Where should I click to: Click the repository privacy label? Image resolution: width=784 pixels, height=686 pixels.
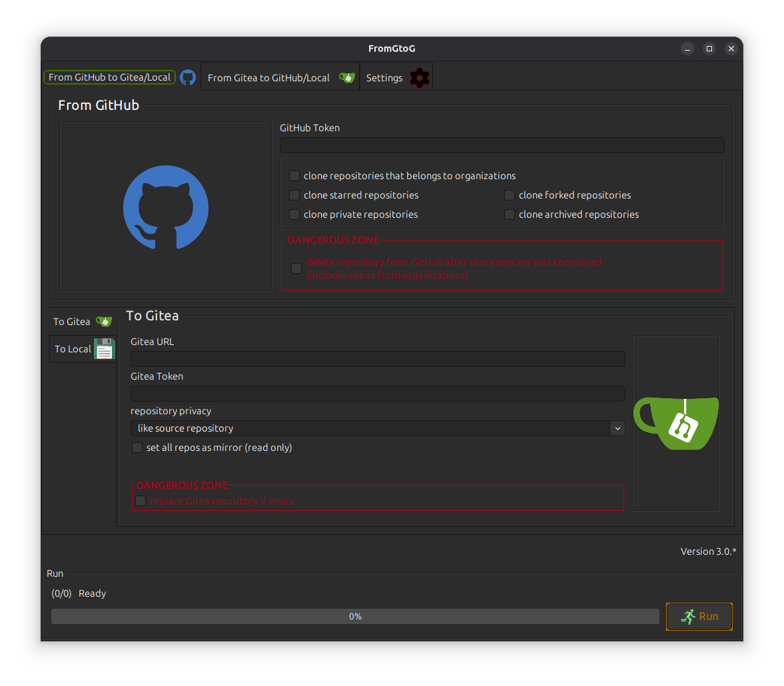pyautogui.click(x=171, y=411)
